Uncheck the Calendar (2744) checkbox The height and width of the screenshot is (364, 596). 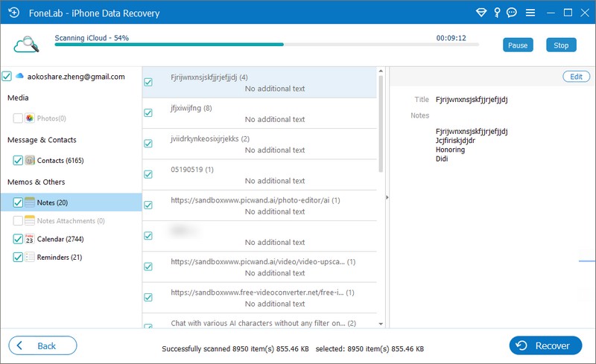click(18, 239)
